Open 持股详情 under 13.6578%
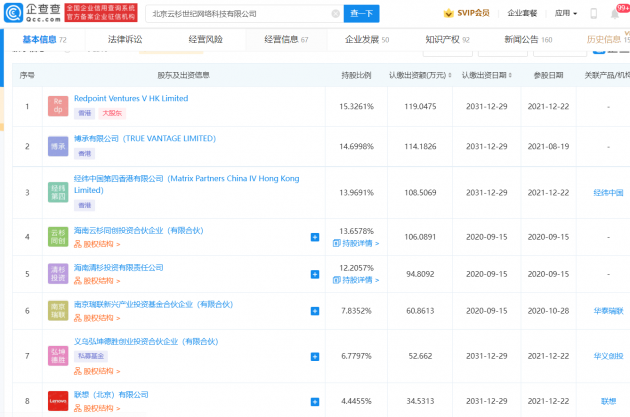This screenshot has height=417, width=630. 356,243
